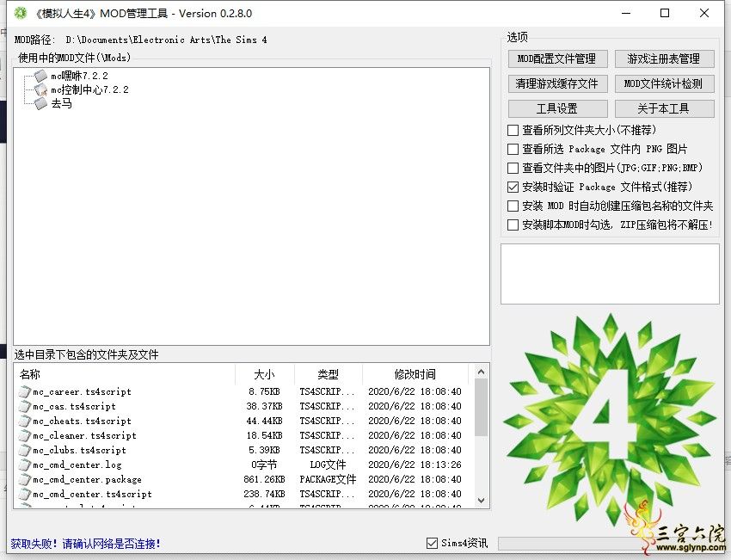Click file list scrollbar down arrow
731x560 pixels.
tap(482, 501)
